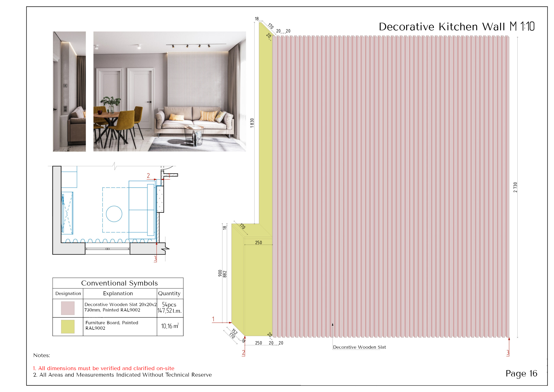The height and width of the screenshot is (392, 554).
Task: Click the 2 730 height dimension
Action: coord(515,187)
